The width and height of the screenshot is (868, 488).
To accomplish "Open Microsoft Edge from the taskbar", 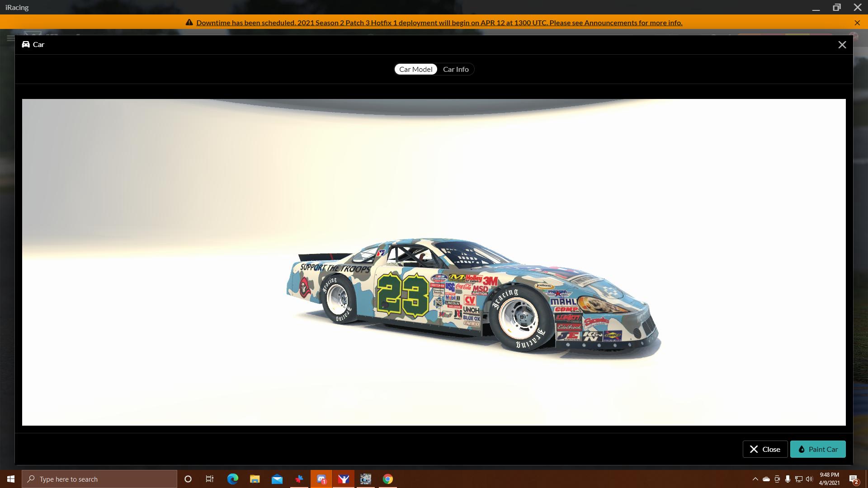I will [x=233, y=479].
